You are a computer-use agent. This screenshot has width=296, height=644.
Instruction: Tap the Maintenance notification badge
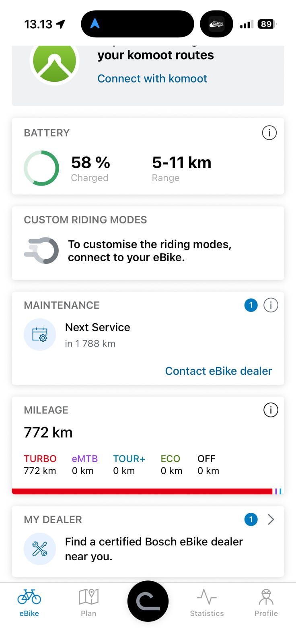pos(251,305)
